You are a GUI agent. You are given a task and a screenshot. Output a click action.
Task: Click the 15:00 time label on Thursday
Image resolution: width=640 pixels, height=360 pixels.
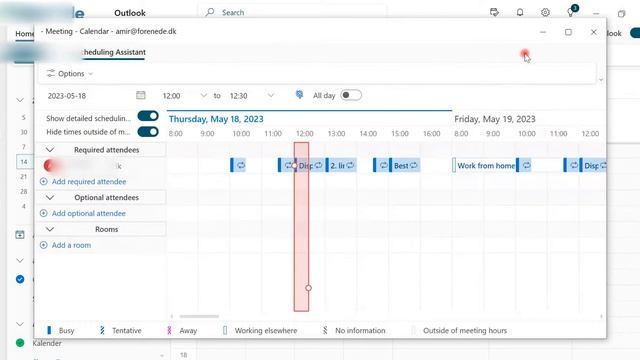pyautogui.click(x=400, y=133)
